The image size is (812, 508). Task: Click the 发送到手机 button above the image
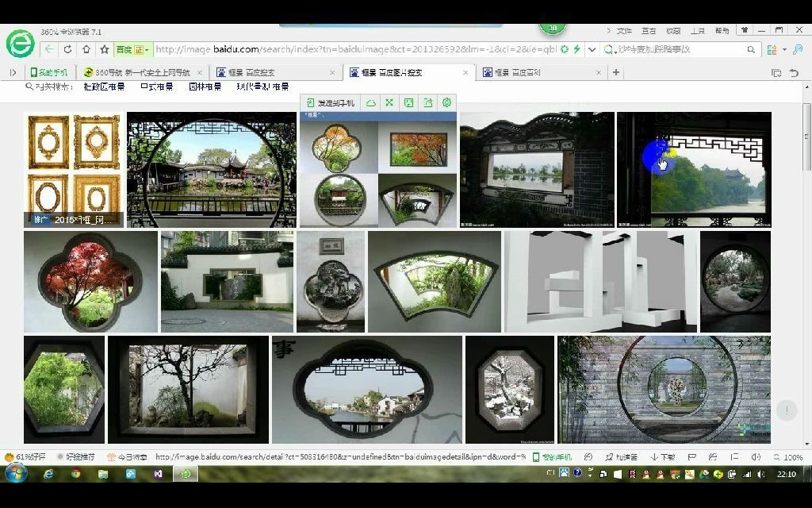tap(329, 102)
